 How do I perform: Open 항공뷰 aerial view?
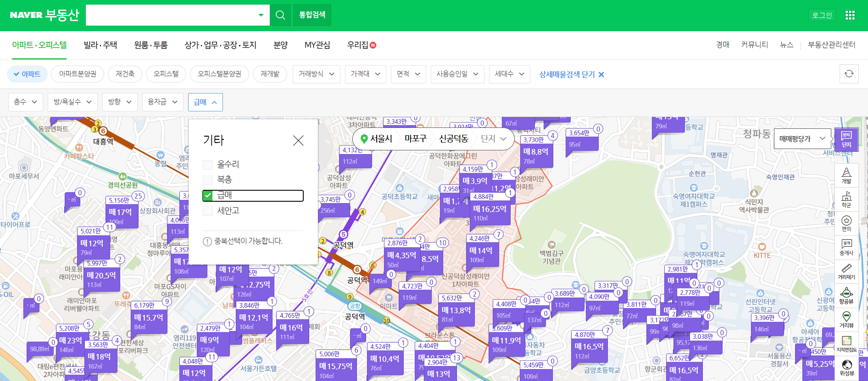[x=846, y=296]
